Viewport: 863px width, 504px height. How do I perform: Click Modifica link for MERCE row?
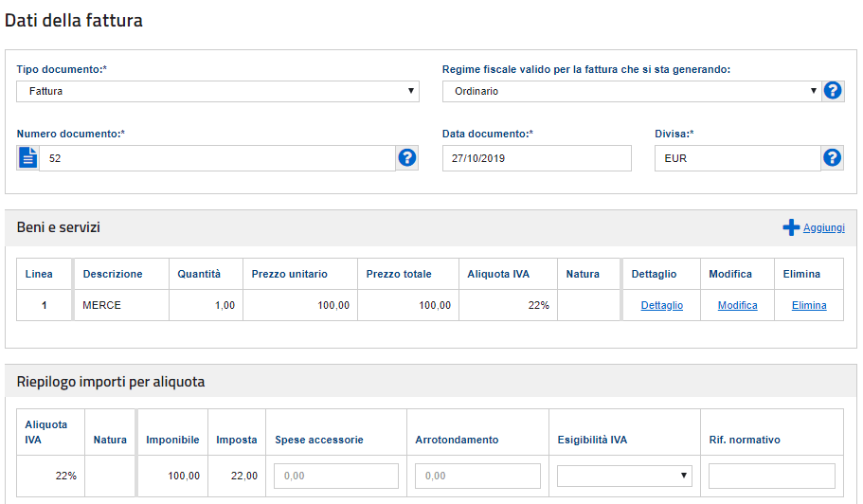[x=737, y=305]
